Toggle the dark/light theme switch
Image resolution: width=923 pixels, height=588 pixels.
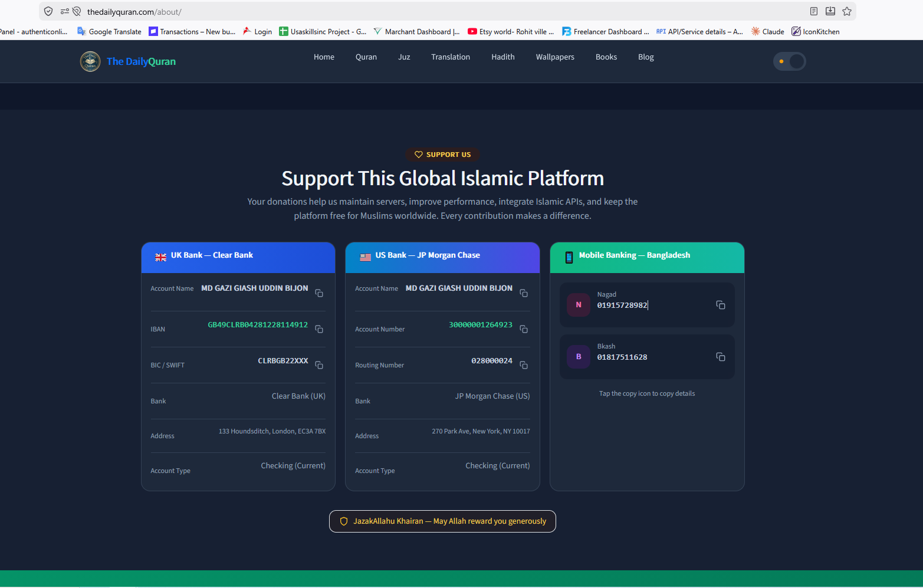pos(789,61)
